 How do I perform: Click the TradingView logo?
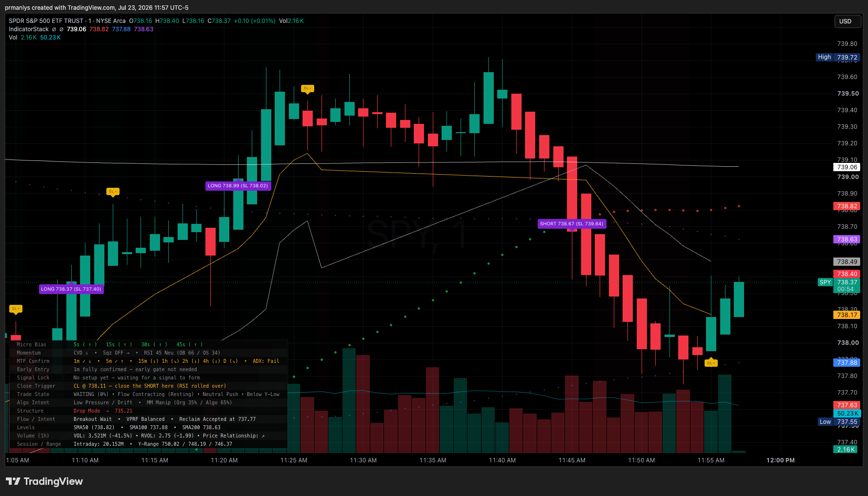click(44, 481)
